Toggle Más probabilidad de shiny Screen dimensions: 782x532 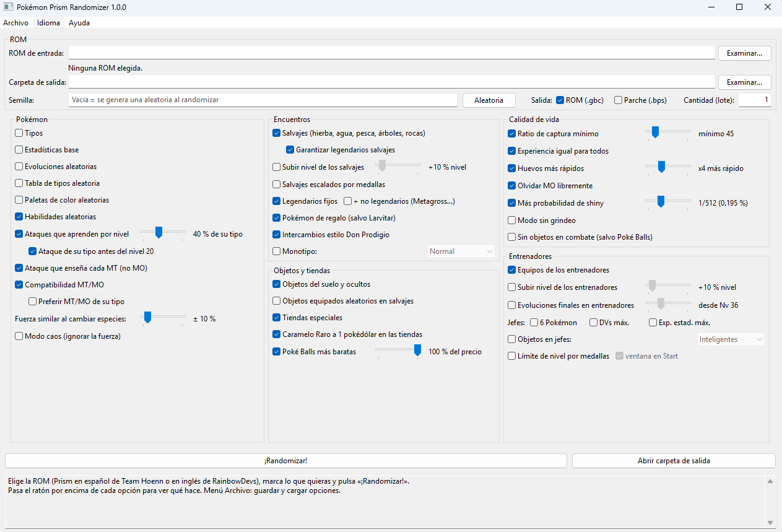coord(512,203)
